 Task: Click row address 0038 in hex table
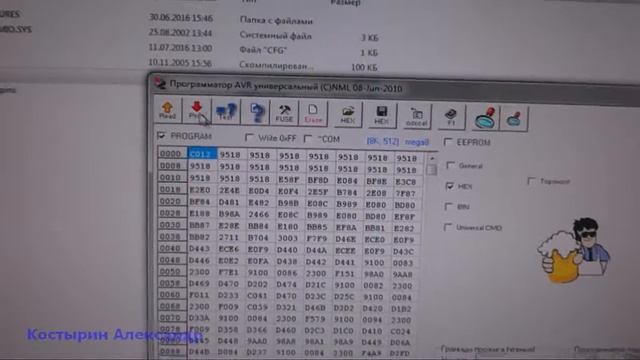click(x=171, y=236)
